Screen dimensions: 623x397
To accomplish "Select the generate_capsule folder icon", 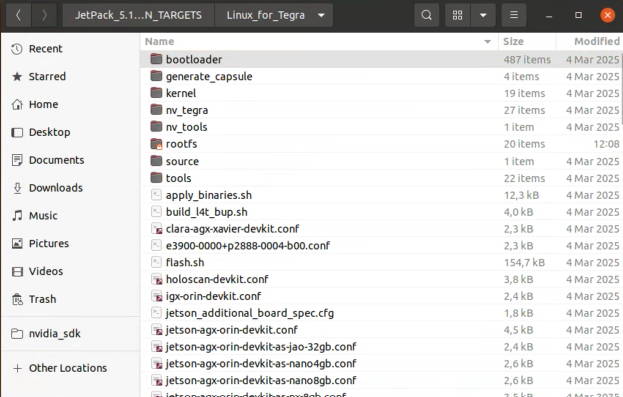I will [x=157, y=76].
